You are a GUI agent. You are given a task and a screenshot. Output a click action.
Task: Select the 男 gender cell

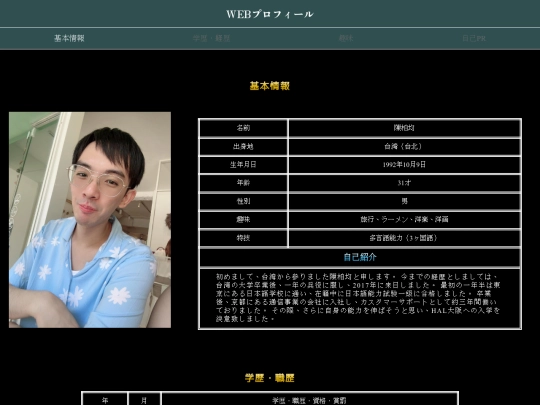click(x=404, y=201)
